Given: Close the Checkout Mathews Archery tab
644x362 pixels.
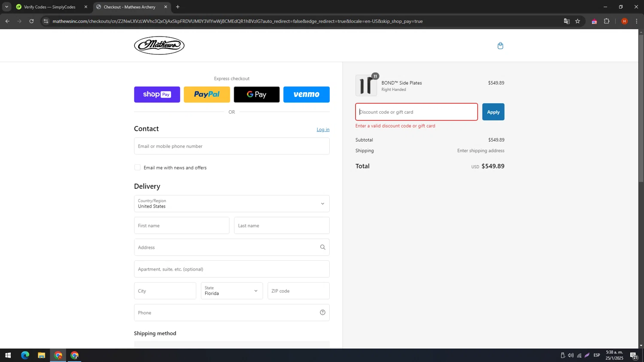Looking at the screenshot, I should [x=166, y=7].
